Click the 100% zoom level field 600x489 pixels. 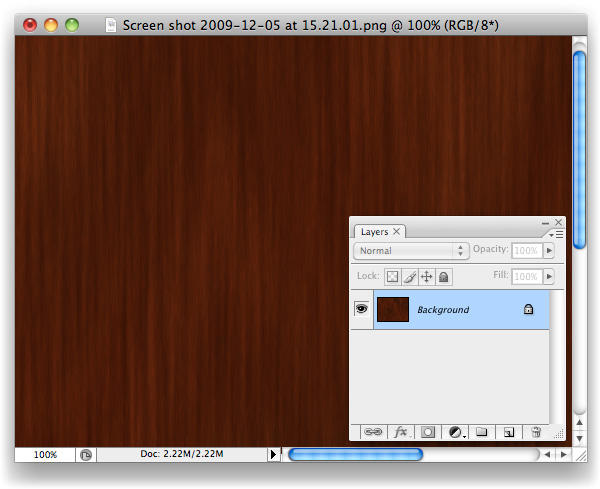pyautogui.click(x=45, y=454)
